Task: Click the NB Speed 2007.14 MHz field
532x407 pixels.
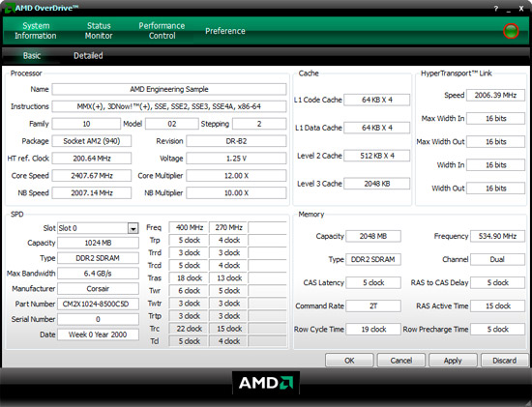Action: point(92,193)
